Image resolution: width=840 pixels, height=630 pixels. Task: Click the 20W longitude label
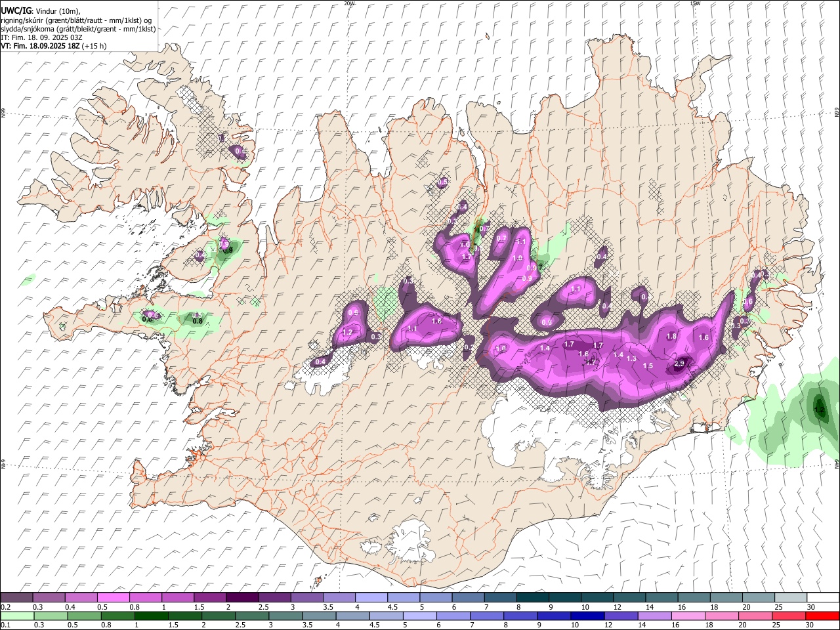(x=349, y=3)
